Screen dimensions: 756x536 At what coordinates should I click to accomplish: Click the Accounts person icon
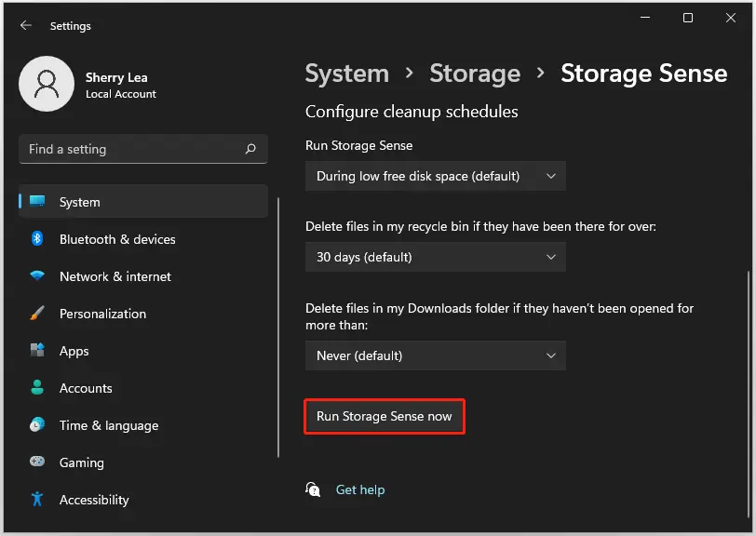37,388
